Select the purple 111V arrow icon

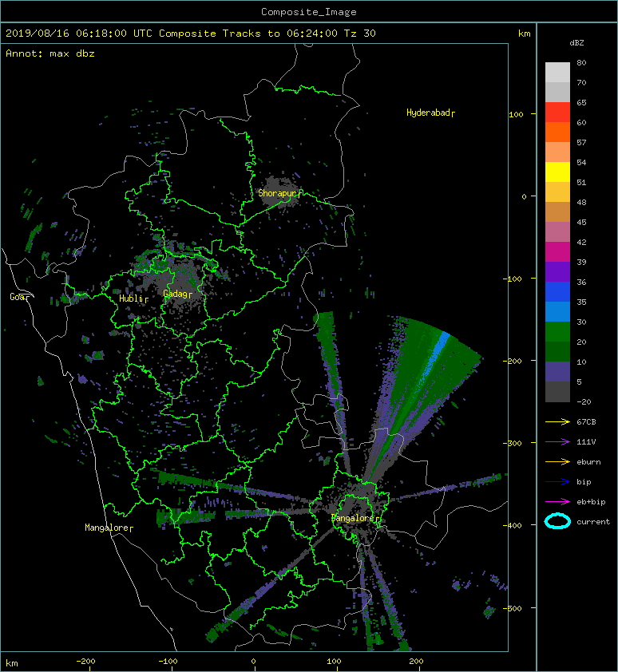pos(557,442)
